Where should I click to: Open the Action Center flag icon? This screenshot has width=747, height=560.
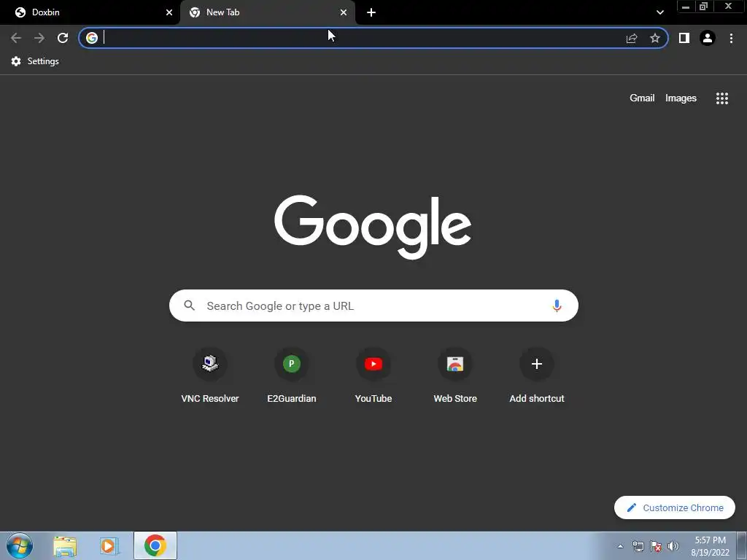tap(656, 546)
